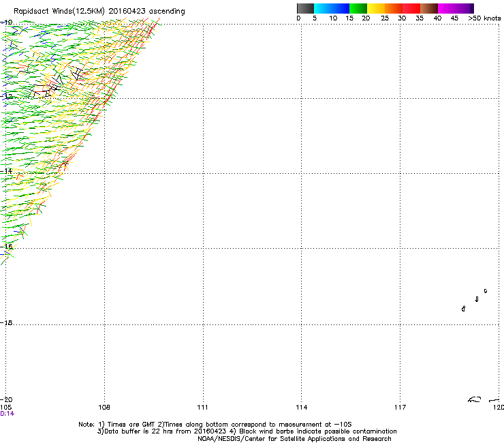Click the purple time stamp 0:14
504x443 pixels.
7,414
